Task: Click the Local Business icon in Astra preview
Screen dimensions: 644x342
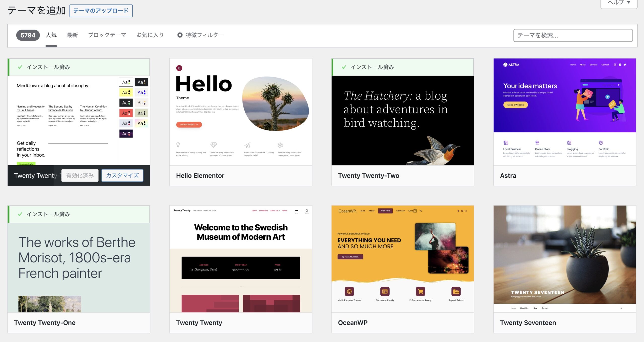Action: [506, 143]
